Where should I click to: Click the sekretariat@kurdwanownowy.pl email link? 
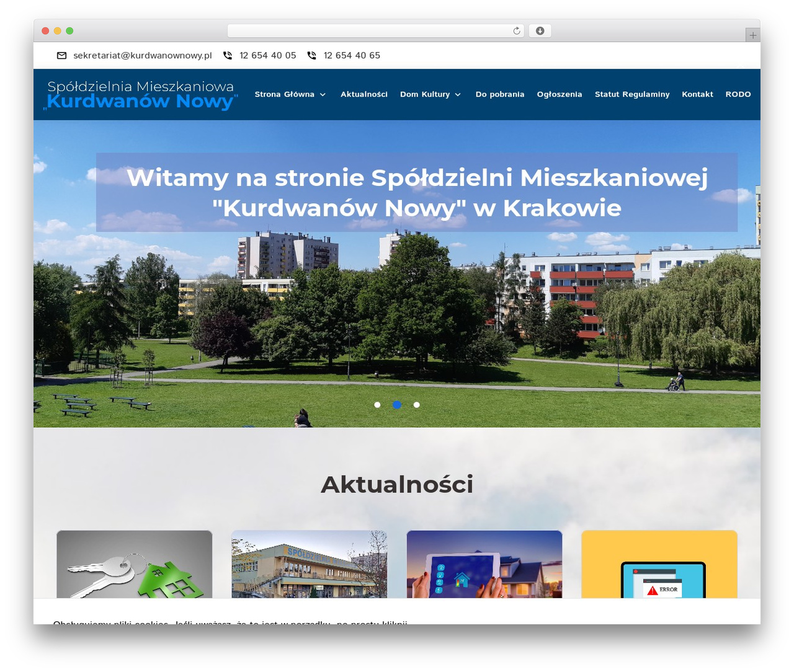(x=143, y=56)
